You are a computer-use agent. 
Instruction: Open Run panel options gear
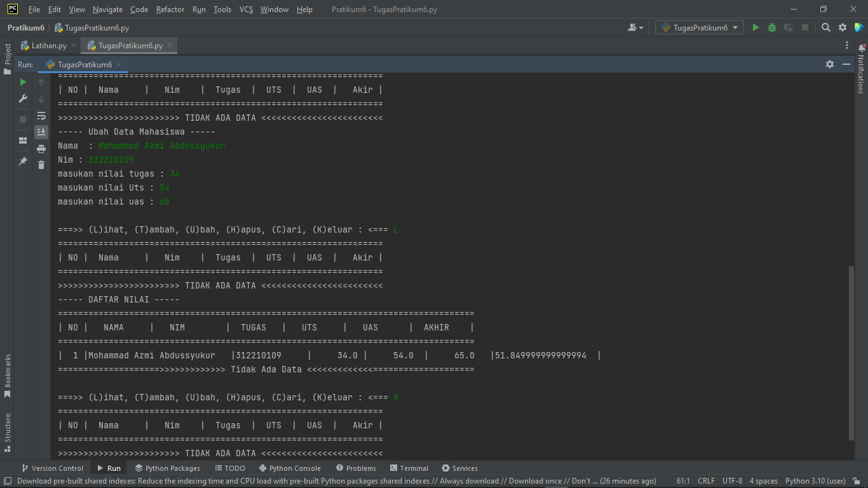(830, 64)
